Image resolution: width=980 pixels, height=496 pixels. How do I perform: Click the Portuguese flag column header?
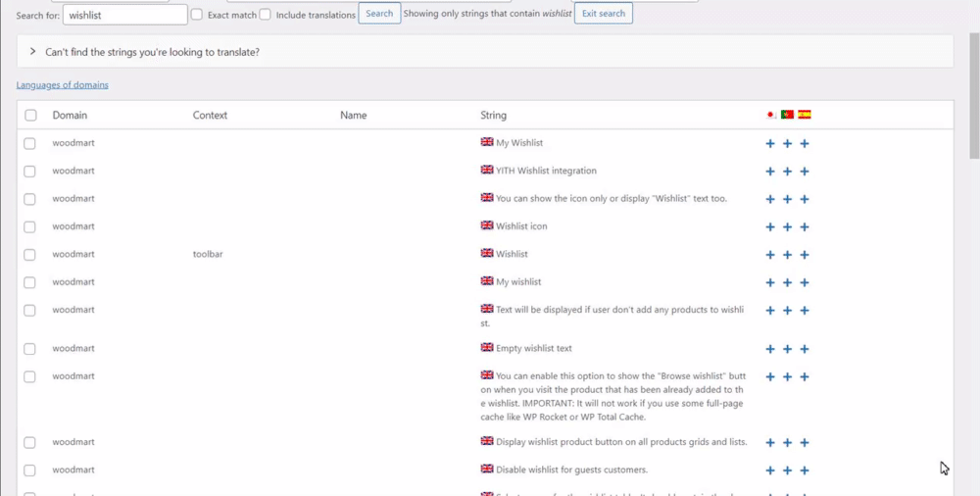[x=788, y=115]
